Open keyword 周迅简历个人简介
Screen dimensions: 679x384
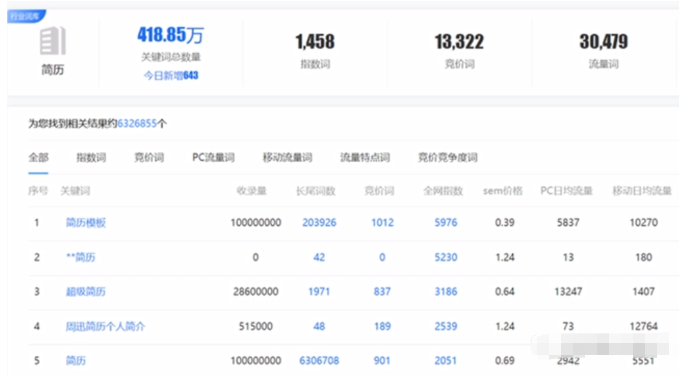point(105,326)
